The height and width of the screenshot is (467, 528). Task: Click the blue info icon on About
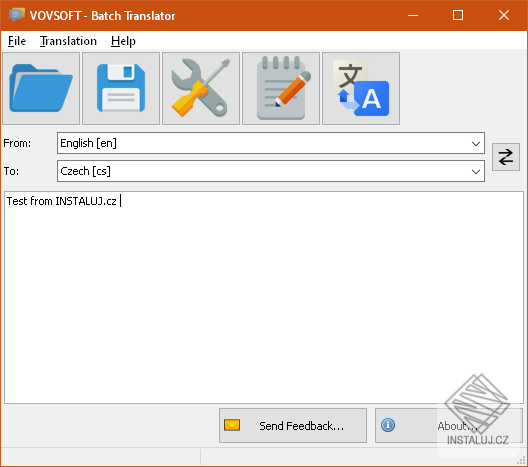tap(388, 425)
